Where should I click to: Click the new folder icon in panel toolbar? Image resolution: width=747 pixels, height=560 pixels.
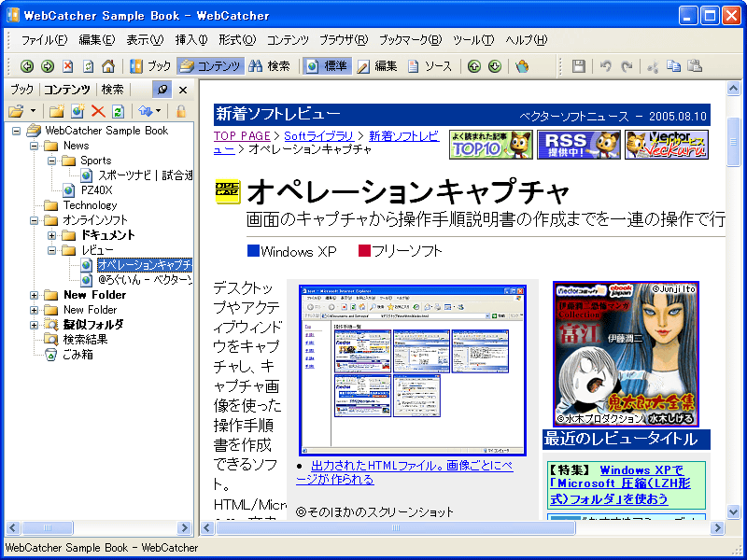pos(57,111)
